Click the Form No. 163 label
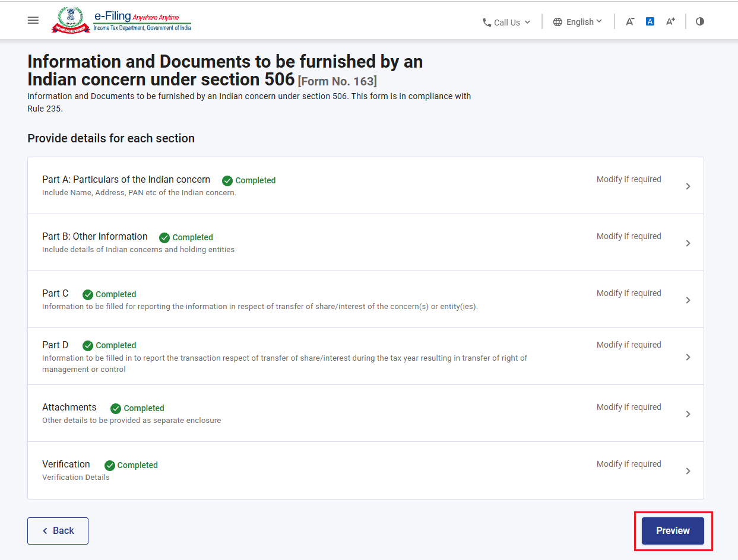The width and height of the screenshot is (738, 560). tap(337, 81)
